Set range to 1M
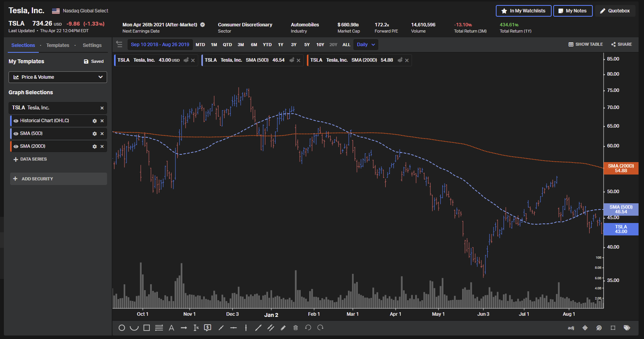 coord(214,45)
